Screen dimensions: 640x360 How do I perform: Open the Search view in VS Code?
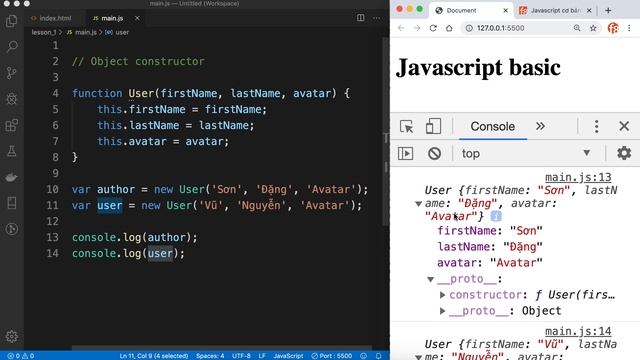coord(12,46)
